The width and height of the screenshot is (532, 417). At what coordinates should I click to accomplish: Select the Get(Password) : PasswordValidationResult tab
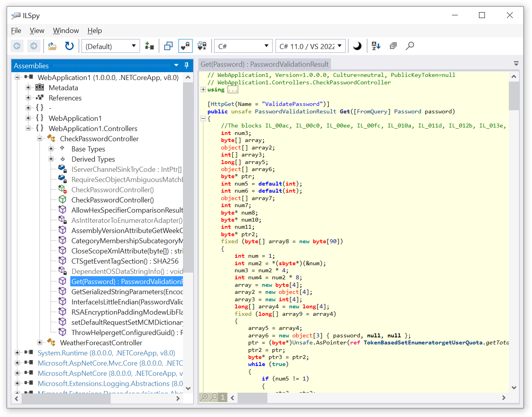click(264, 64)
